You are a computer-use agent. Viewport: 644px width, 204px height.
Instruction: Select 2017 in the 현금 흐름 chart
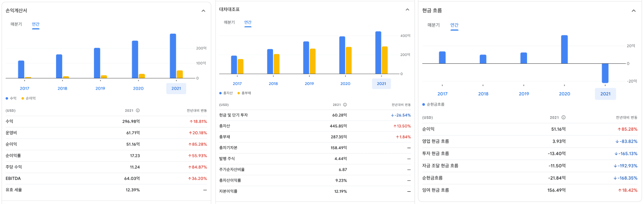[x=443, y=94]
